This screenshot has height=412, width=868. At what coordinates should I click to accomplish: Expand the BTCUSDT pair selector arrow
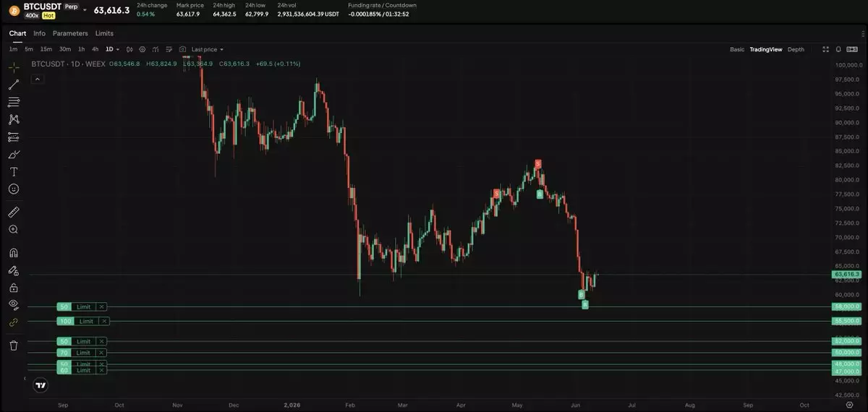[85, 10]
